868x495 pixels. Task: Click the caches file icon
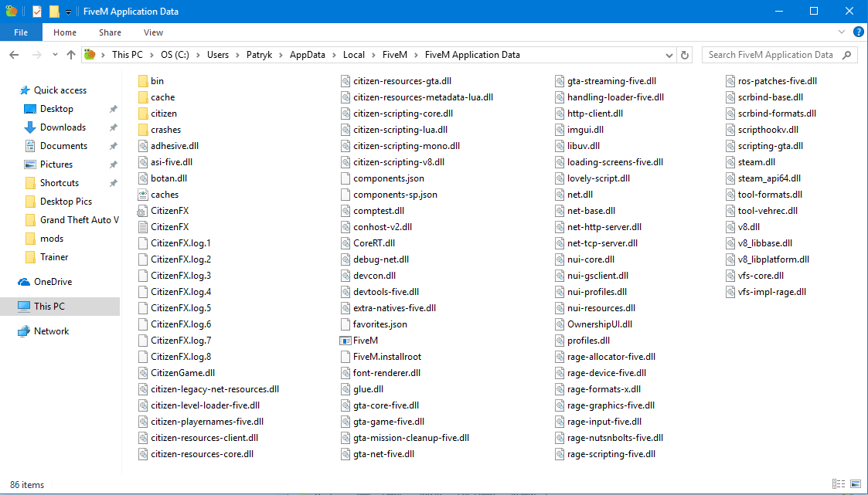pyautogui.click(x=143, y=195)
